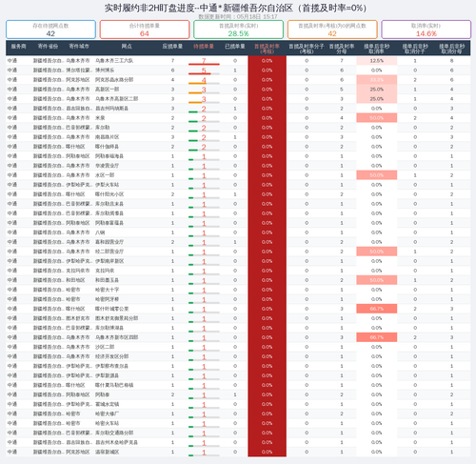This screenshot has width=476, height=464.
Task: Select the 哈密火车站 outlet name
Action: (x=107, y=423)
